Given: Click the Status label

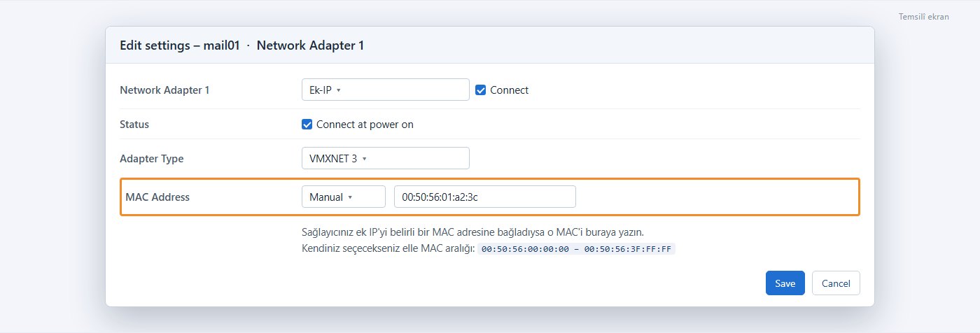Looking at the screenshot, I should click(134, 125).
